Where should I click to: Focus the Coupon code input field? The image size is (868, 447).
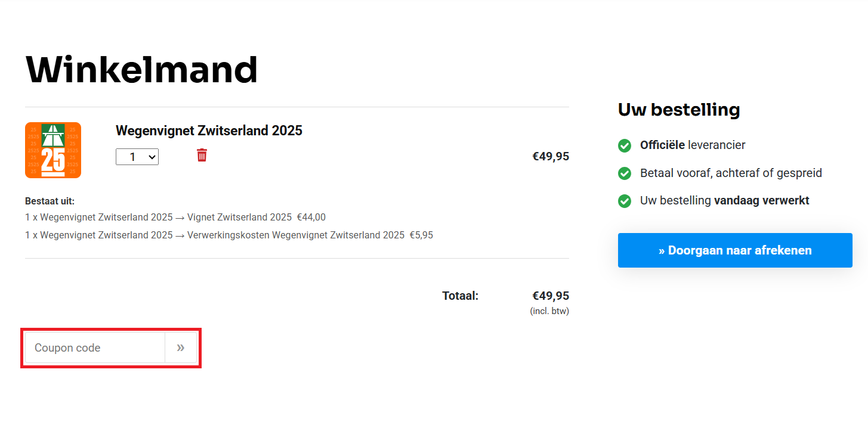point(95,347)
